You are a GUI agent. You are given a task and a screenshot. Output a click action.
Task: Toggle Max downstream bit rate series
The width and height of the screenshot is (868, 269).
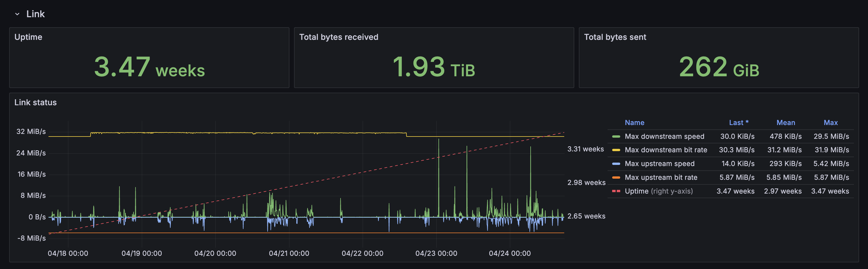tap(666, 150)
